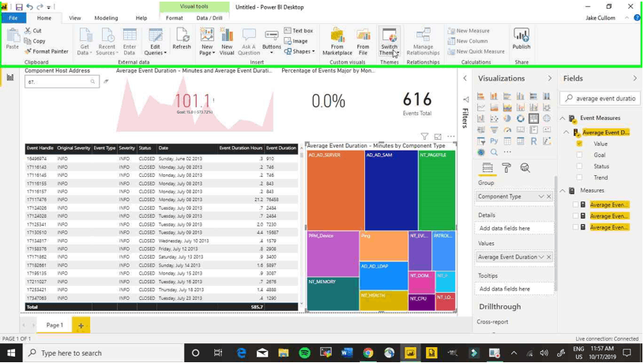This screenshot has height=363, width=644.
Task: Click the Publish button
Action: pos(522,39)
